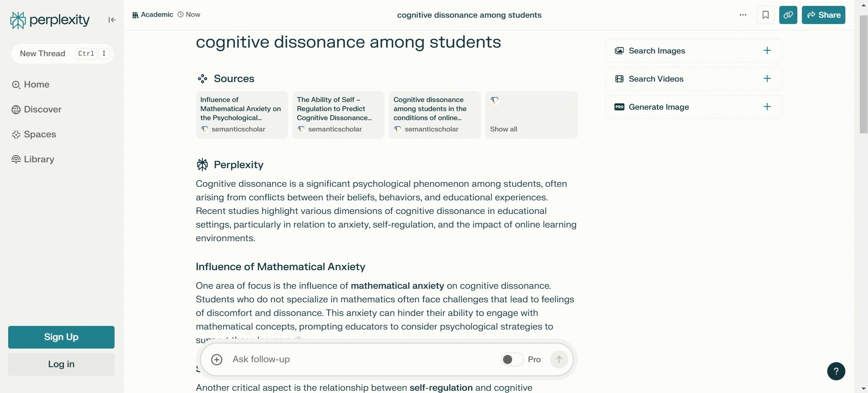Click the Log in button

pos(61,364)
